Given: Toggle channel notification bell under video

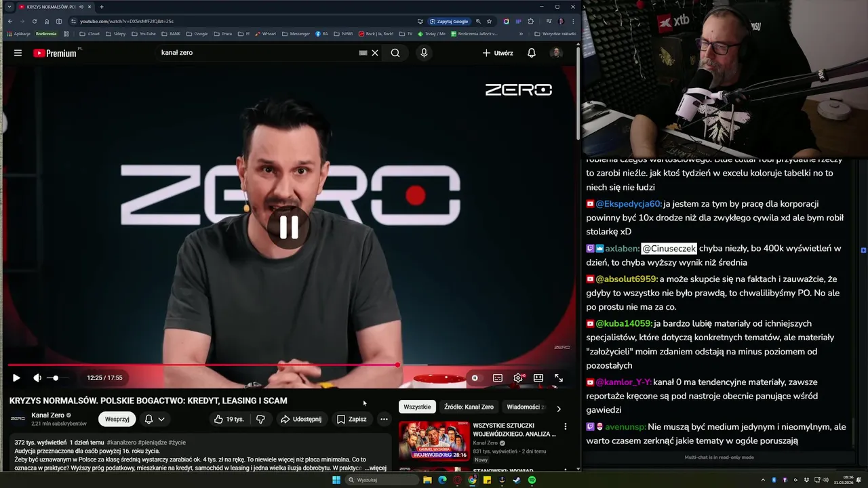Looking at the screenshot, I should click(149, 419).
